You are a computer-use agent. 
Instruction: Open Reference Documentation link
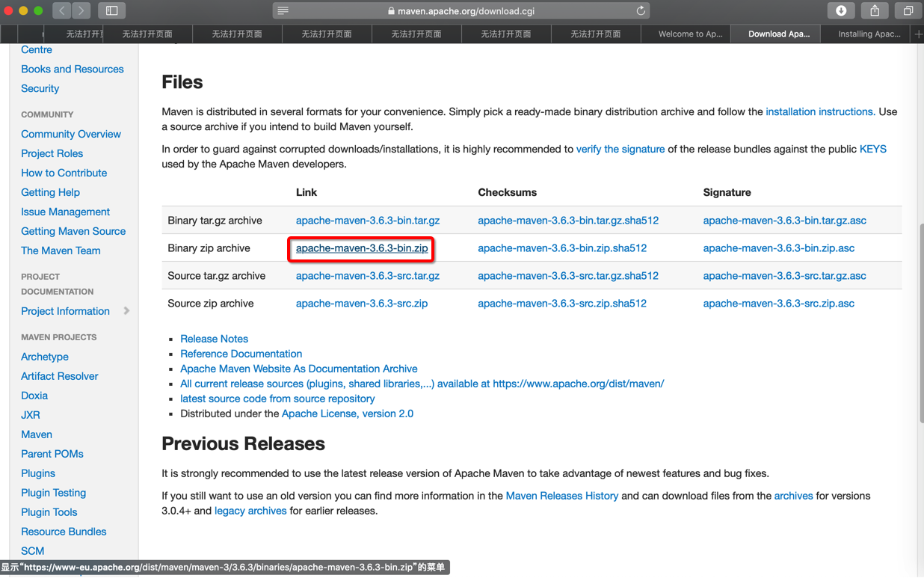coord(241,354)
